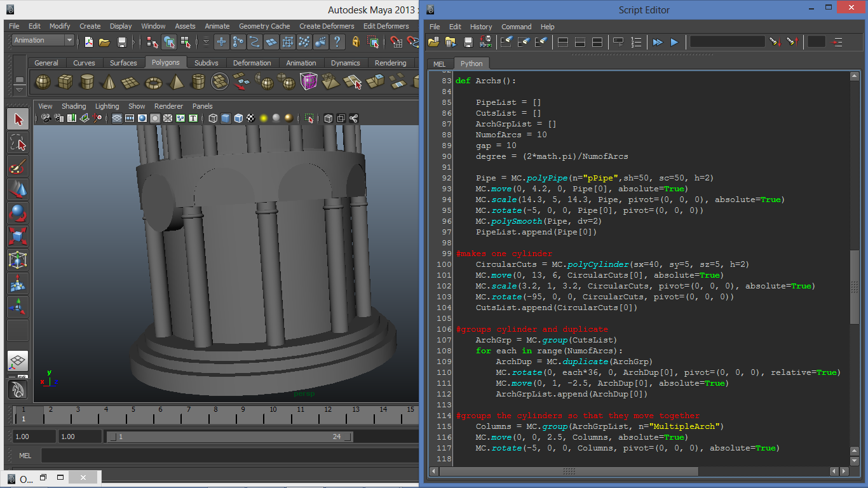Click Execute All in Script Editor

click(x=658, y=42)
